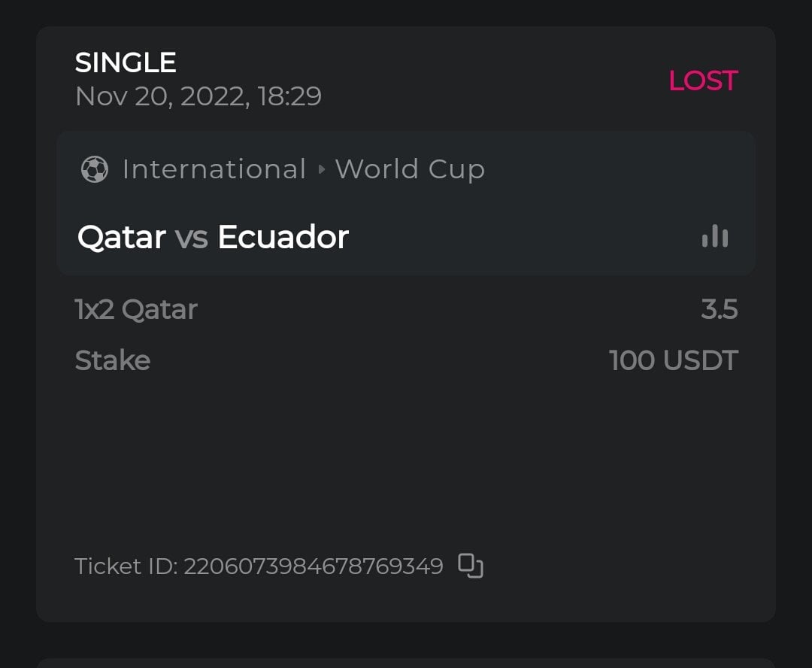812x668 pixels.
Task: Click the soccer ball sport icon
Action: pyautogui.click(x=95, y=169)
